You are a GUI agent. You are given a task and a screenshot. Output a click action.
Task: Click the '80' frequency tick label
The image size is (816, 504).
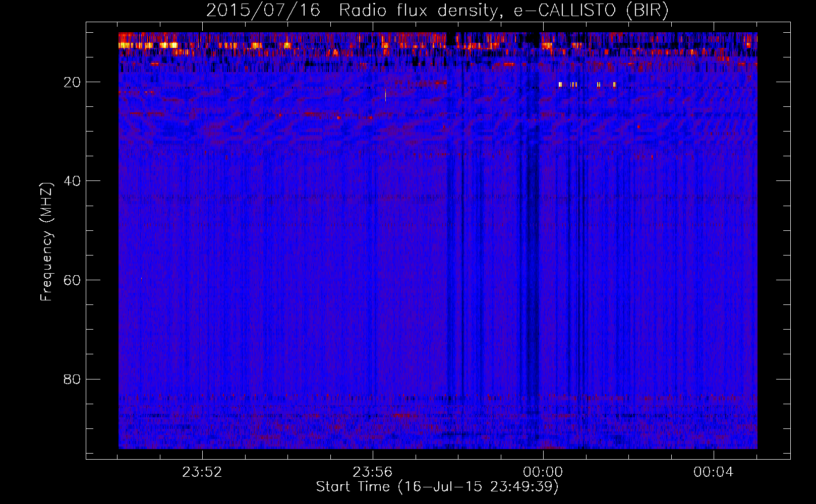click(x=72, y=379)
